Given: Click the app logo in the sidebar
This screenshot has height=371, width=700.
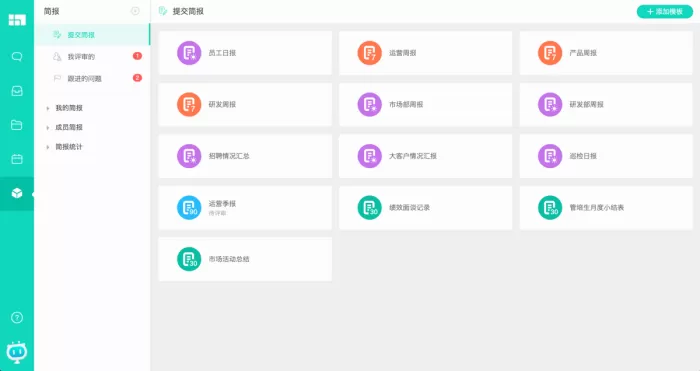Looking at the screenshot, I should (17, 20).
